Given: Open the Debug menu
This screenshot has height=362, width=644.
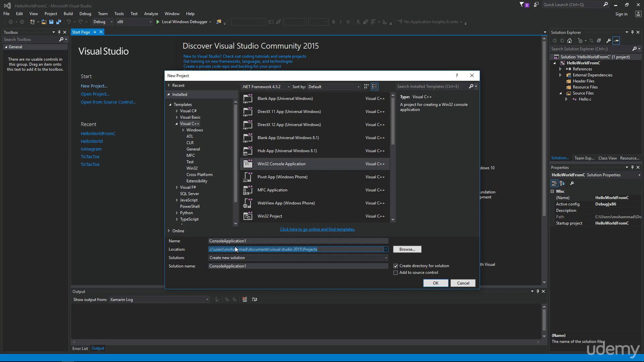Looking at the screenshot, I should pyautogui.click(x=85, y=14).
